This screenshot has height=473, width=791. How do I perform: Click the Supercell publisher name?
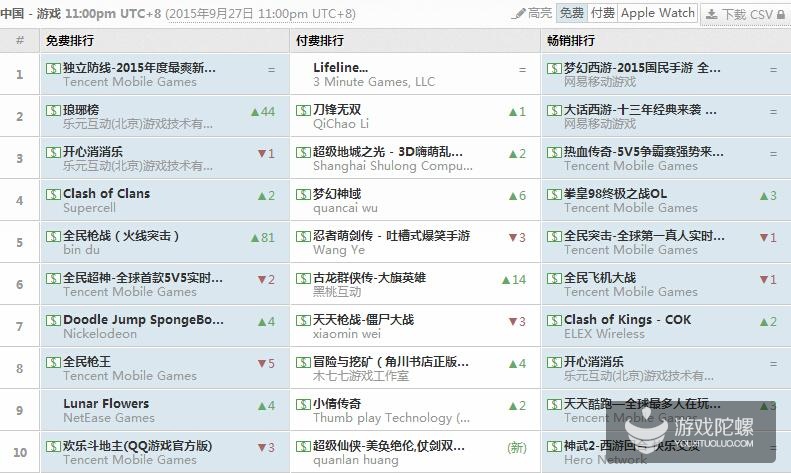click(x=89, y=208)
